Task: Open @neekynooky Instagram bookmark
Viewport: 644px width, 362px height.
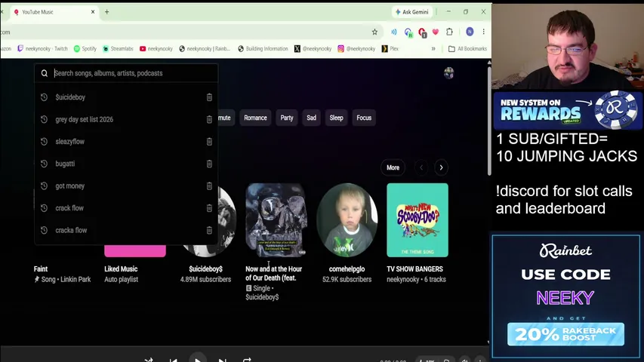Action: click(x=356, y=48)
